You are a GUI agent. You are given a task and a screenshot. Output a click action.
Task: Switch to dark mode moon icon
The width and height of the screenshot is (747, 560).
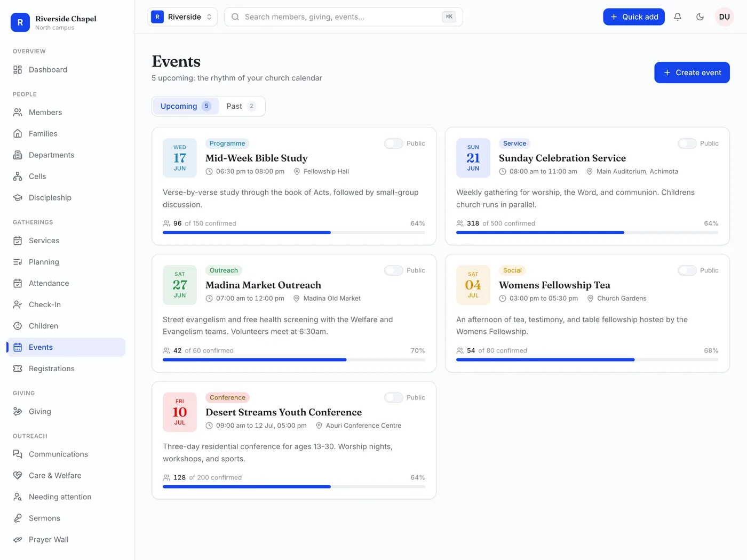pos(700,17)
